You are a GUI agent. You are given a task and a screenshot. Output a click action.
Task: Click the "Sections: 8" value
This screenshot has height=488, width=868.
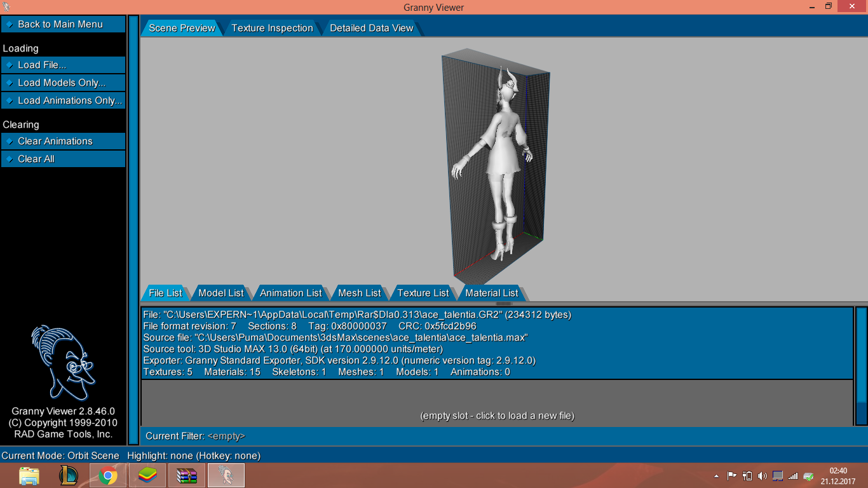pos(272,326)
